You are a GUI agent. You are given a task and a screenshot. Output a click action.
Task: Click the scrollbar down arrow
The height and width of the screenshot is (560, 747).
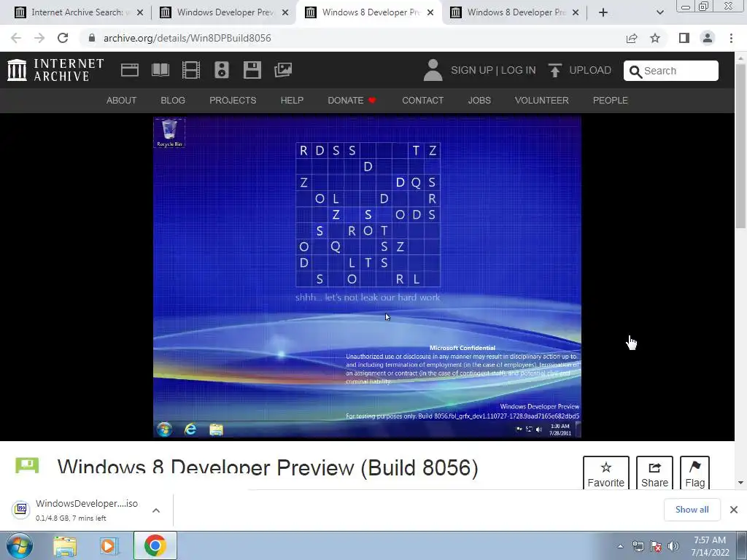click(x=740, y=483)
